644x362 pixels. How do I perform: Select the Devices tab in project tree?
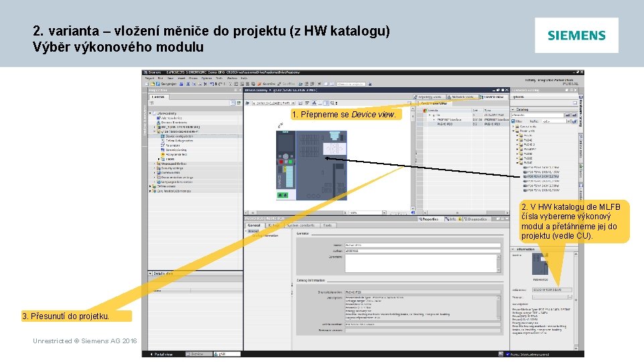[x=159, y=97]
